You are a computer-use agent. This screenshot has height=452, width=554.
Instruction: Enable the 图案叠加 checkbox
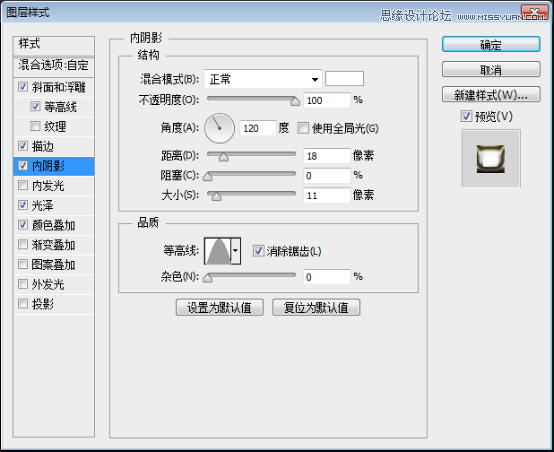(x=23, y=264)
